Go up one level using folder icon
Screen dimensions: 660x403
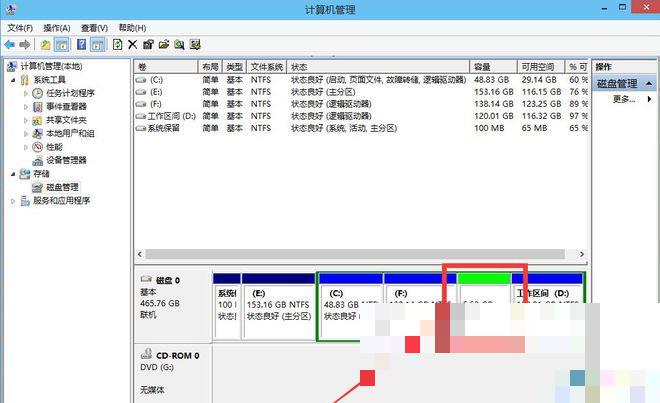click(x=45, y=44)
